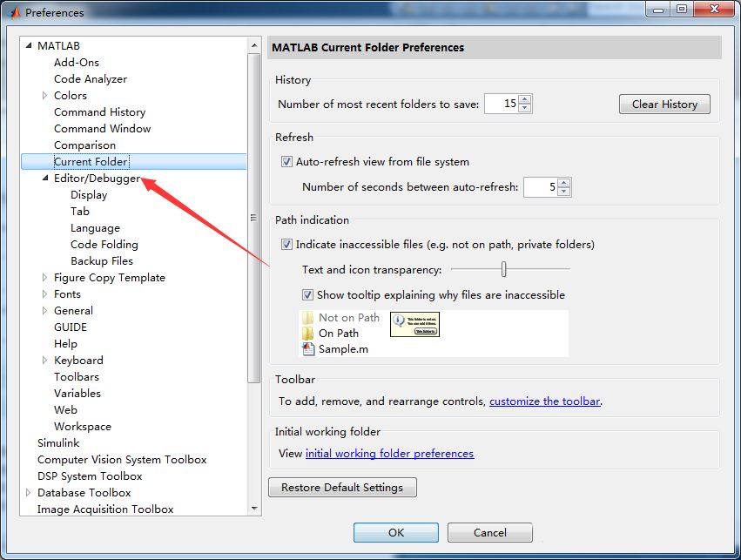Expand the Fonts tree node

point(45,294)
